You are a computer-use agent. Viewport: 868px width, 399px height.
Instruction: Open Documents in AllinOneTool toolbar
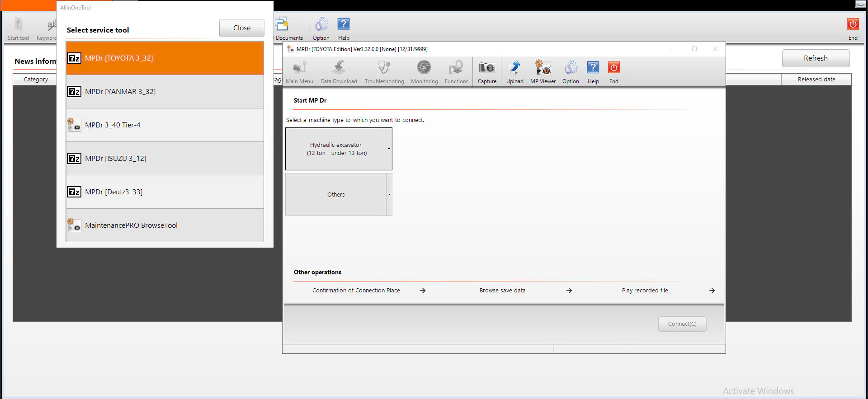point(288,28)
